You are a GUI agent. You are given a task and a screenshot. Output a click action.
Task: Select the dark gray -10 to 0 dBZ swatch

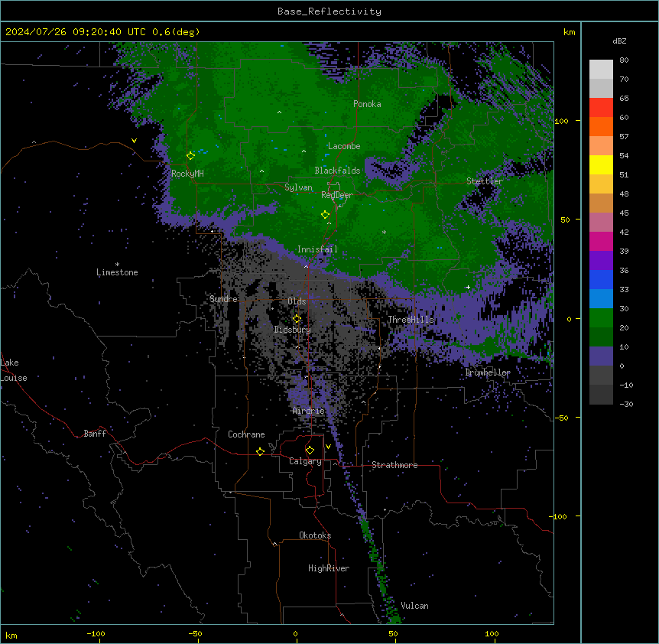pyautogui.click(x=601, y=375)
